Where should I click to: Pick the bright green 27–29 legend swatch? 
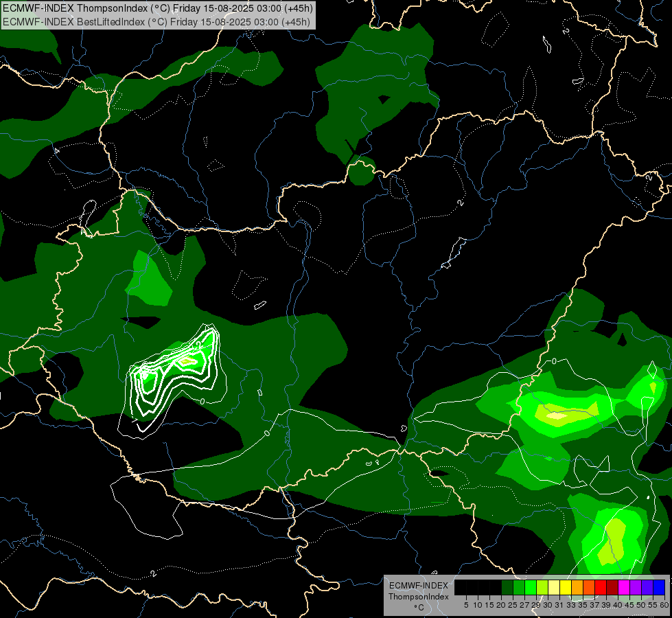point(531,587)
